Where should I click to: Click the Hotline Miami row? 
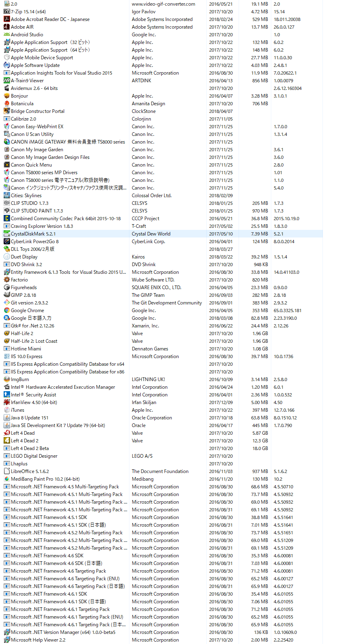click(x=163, y=348)
